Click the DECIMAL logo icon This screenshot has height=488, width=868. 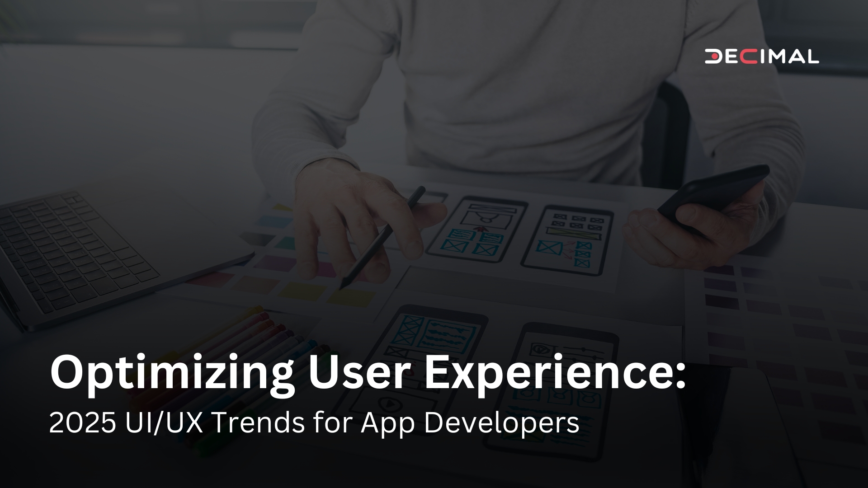point(764,56)
